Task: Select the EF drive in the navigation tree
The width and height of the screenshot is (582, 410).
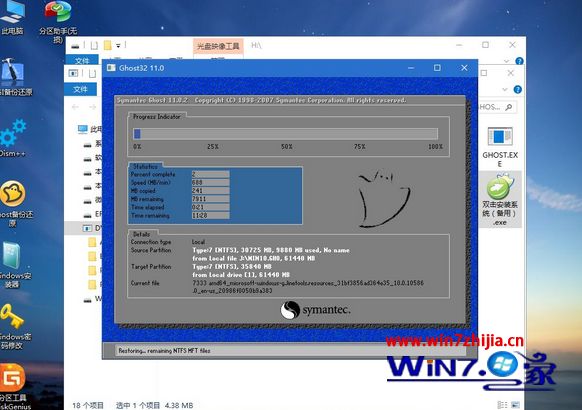Action: point(92,214)
